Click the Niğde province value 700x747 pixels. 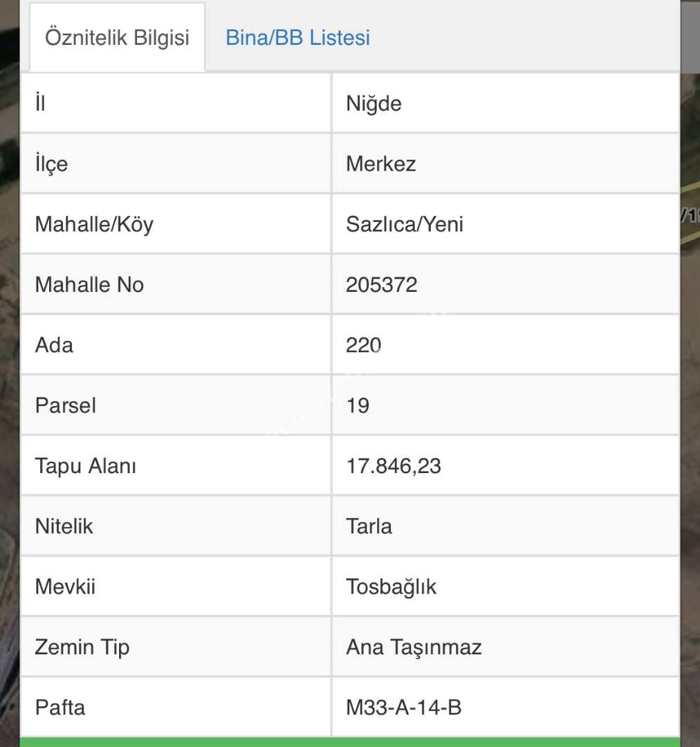click(374, 104)
